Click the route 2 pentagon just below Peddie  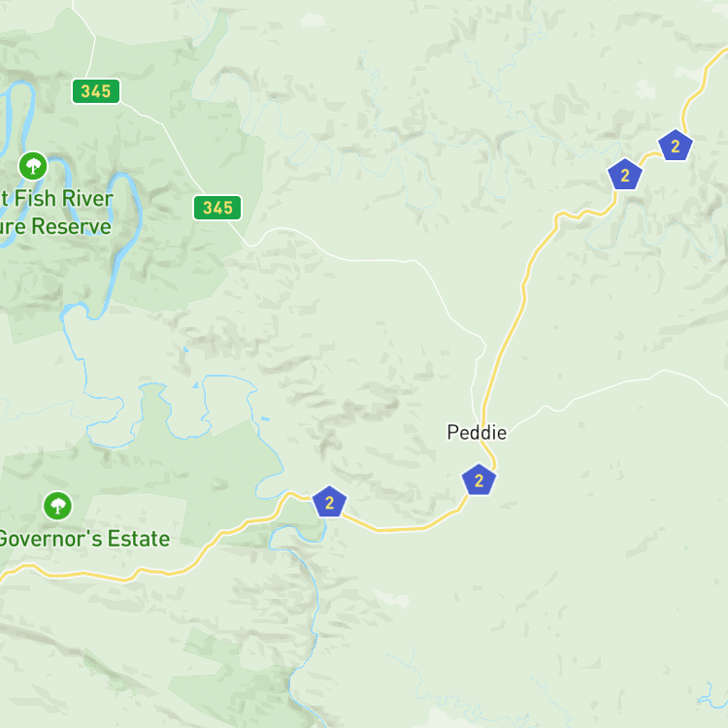pyautogui.click(x=479, y=480)
